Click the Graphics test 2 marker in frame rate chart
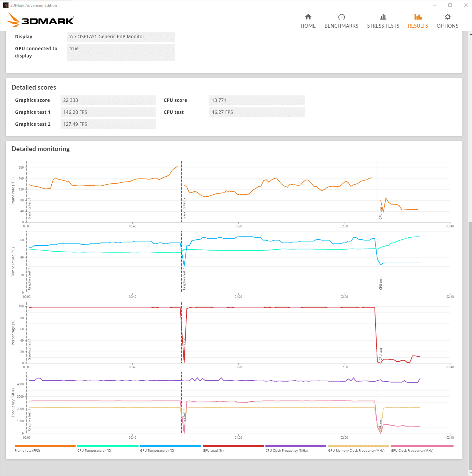This screenshot has height=476, width=472. point(184,208)
